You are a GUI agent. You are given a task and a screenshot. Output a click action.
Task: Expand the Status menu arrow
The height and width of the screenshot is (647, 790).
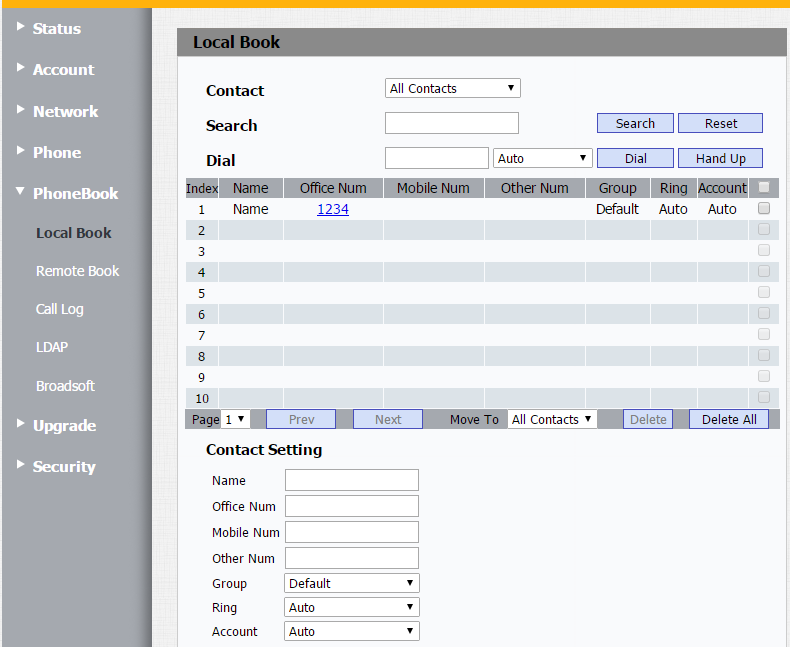(x=20, y=26)
